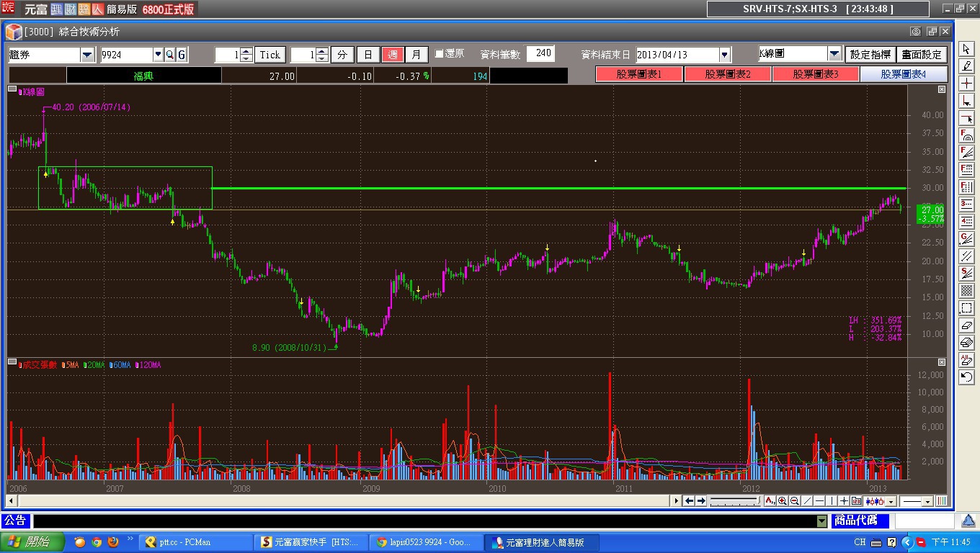Open the 證券 market type dropdown
The width and height of the screenshot is (980, 553).
(87, 55)
